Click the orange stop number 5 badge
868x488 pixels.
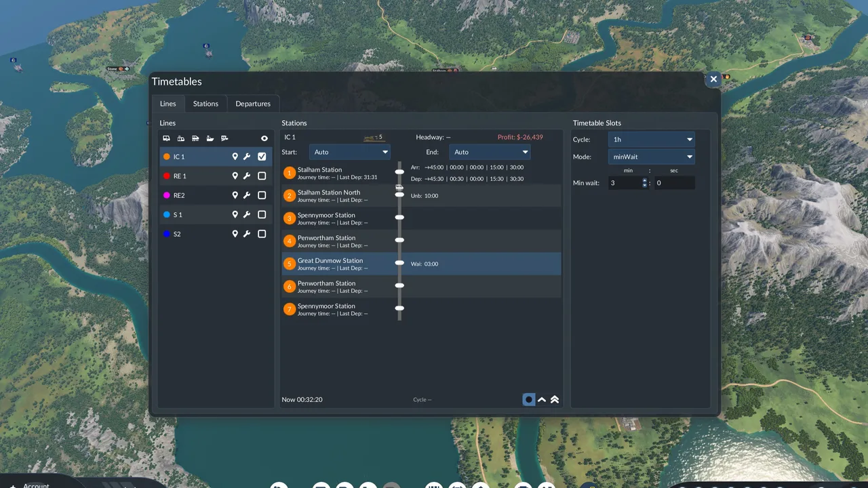tap(290, 264)
